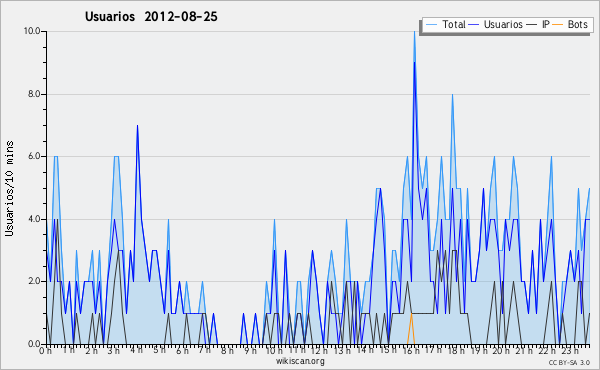Click the Total peak of 10 at 16 h
Screen dimensions: 600x370
pos(414,32)
